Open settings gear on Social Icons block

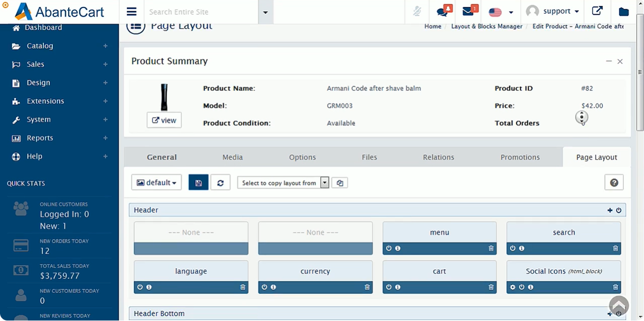click(513, 287)
